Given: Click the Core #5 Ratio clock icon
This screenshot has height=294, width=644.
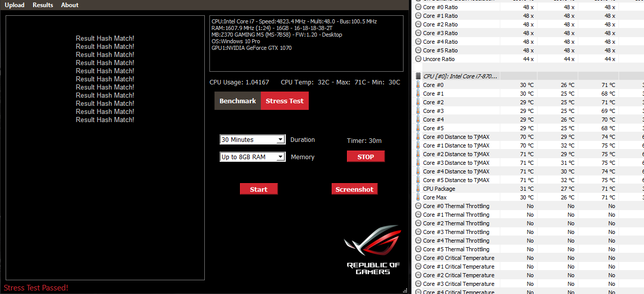Looking at the screenshot, I should (x=418, y=50).
